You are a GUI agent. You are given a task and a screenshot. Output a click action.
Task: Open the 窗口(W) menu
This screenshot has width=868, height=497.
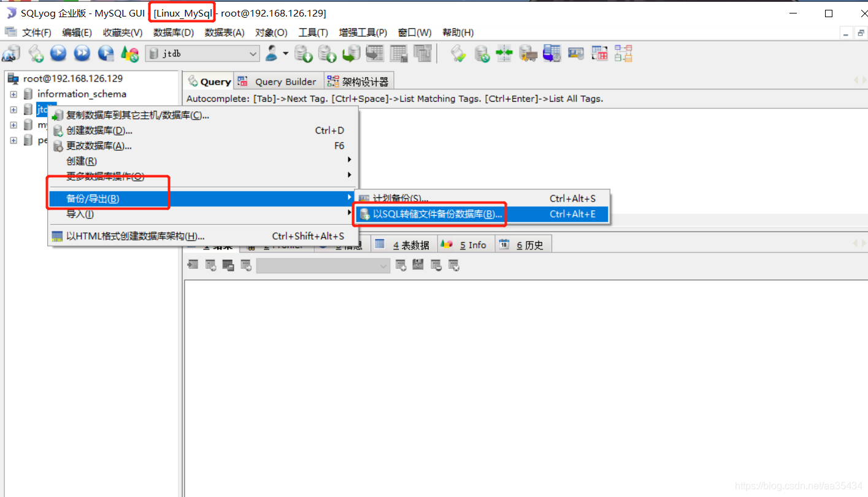click(x=415, y=32)
